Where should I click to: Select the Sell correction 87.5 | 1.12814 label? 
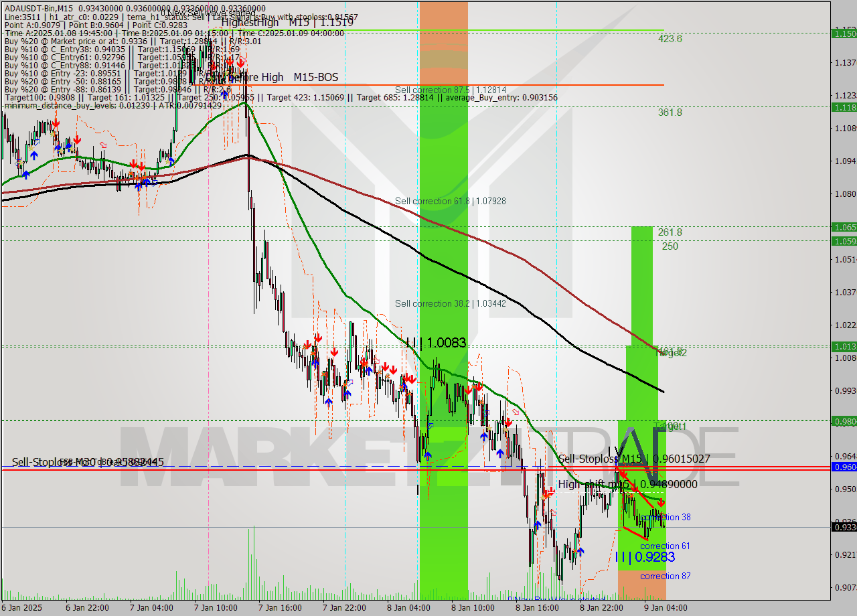point(450,90)
